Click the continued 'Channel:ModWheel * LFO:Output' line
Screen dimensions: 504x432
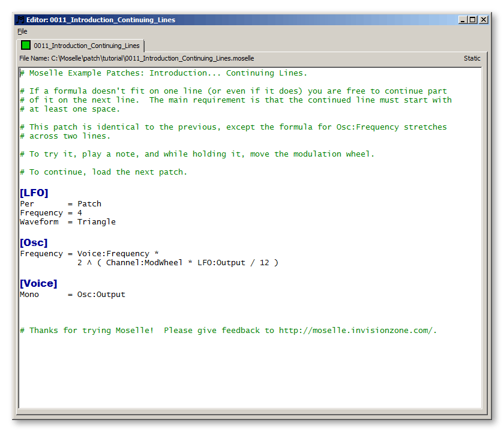(178, 263)
